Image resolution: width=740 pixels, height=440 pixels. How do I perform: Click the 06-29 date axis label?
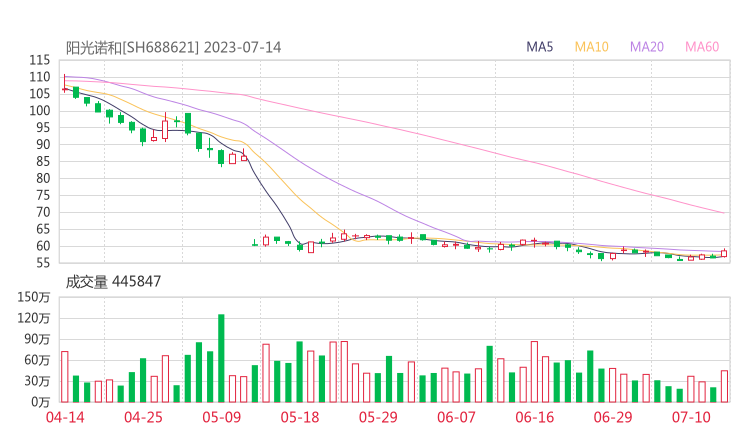coord(613,417)
